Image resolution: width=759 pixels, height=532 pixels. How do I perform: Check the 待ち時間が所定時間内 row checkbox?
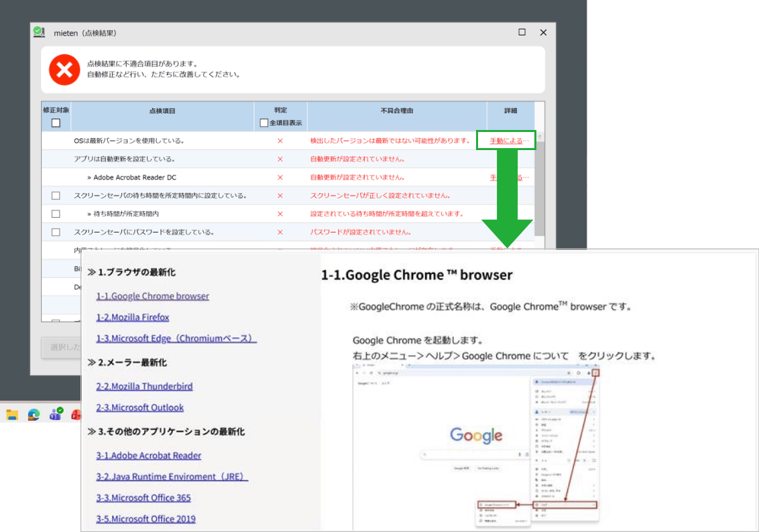tap(56, 214)
